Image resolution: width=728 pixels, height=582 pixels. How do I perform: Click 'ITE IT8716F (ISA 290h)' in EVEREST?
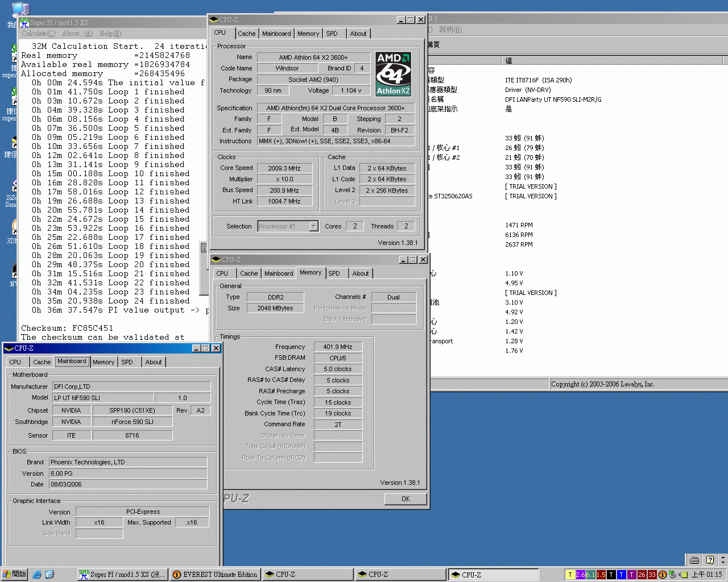539,80
